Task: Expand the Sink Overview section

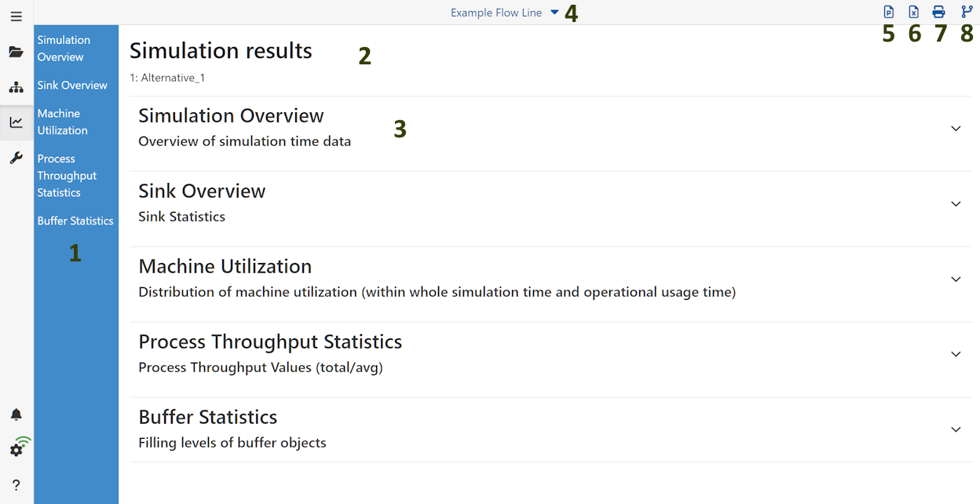Action: (x=956, y=203)
